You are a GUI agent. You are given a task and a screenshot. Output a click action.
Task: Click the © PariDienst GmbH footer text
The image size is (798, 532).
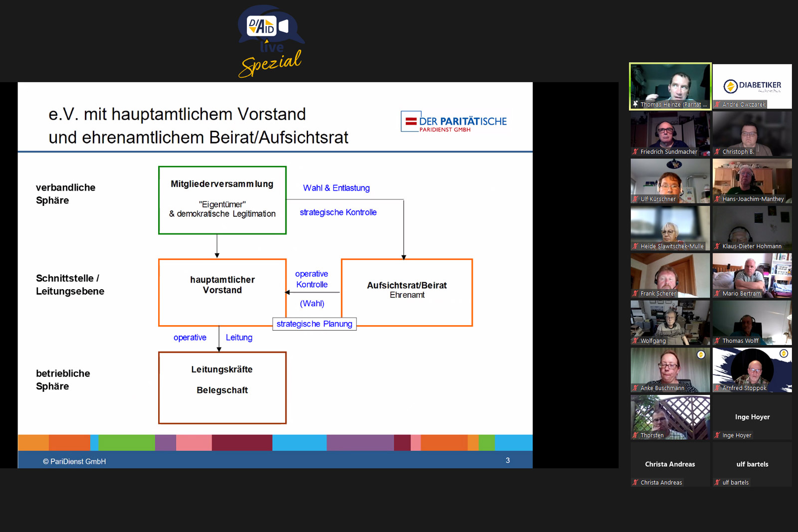(x=75, y=462)
